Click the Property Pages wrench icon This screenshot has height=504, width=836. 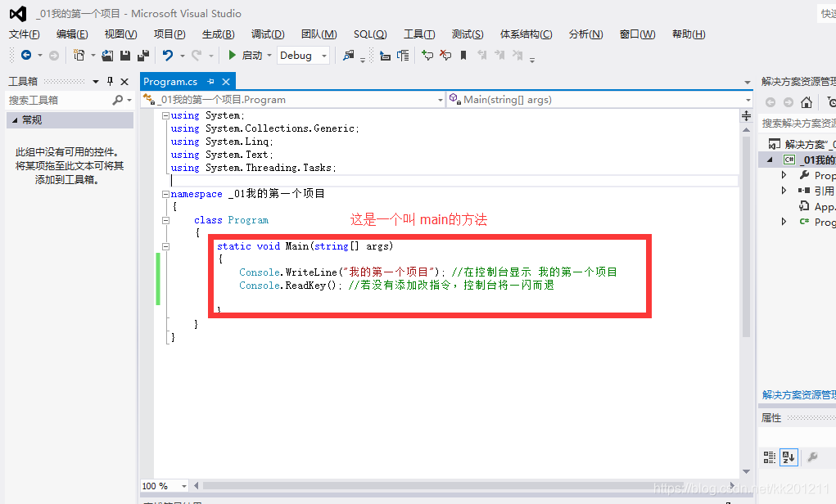click(x=812, y=457)
